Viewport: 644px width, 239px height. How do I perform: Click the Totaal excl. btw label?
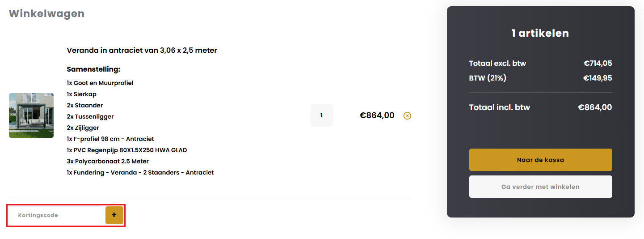click(x=497, y=64)
